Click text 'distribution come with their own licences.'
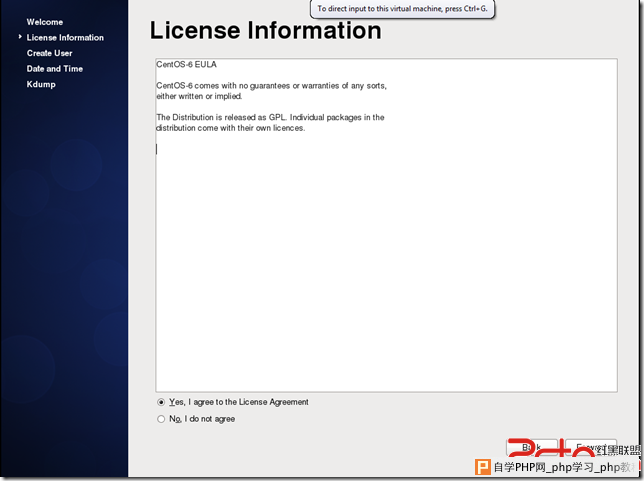Viewport: 644px width, 481px height. tap(230, 128)
